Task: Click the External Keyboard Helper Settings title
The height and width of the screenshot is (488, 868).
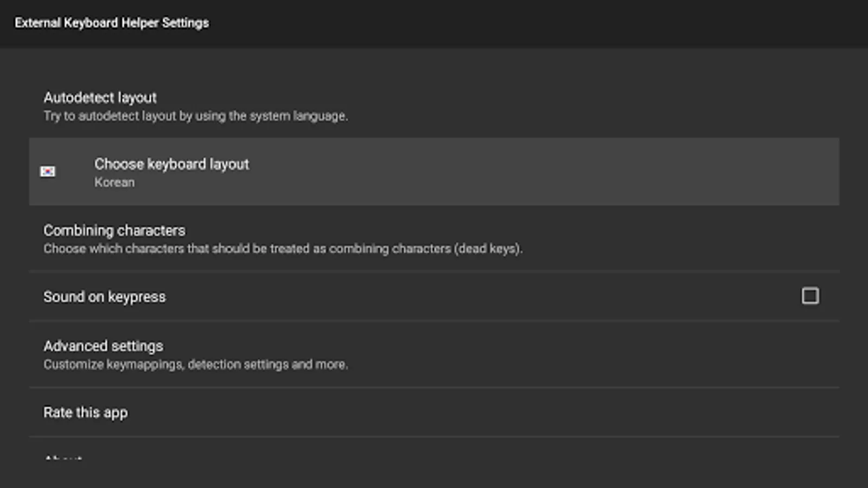Action: (x=112, y=23)
